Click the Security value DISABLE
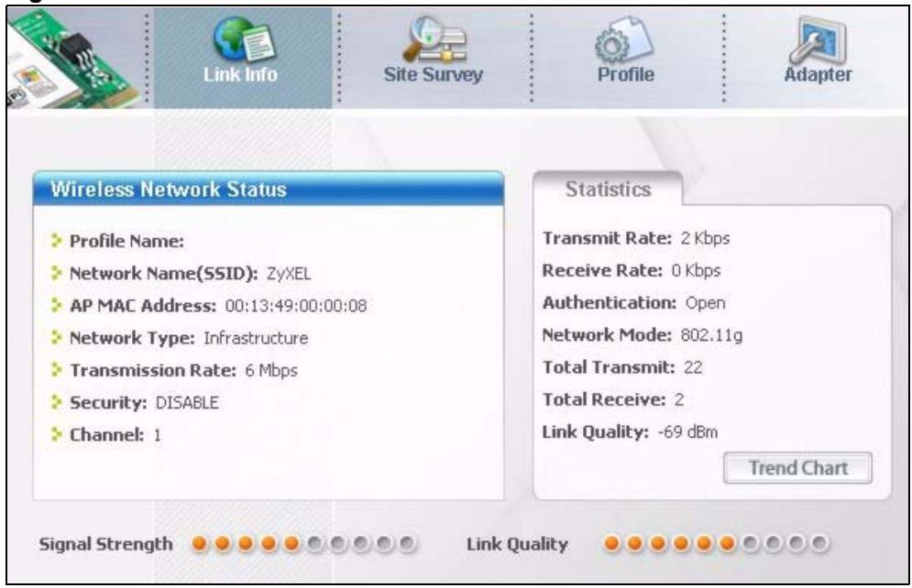The image size is (912, 588). point(187,403)
